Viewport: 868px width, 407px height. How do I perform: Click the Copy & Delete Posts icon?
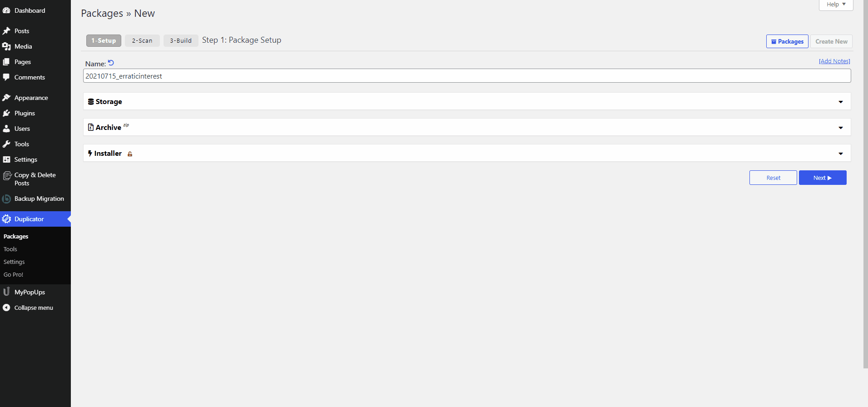(7, 176)
